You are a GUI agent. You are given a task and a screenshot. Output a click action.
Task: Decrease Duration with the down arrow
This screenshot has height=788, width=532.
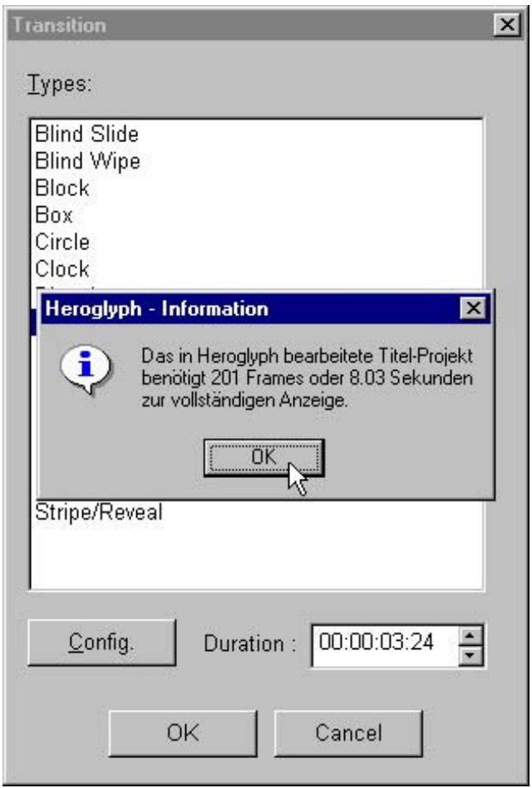point(470,655)
